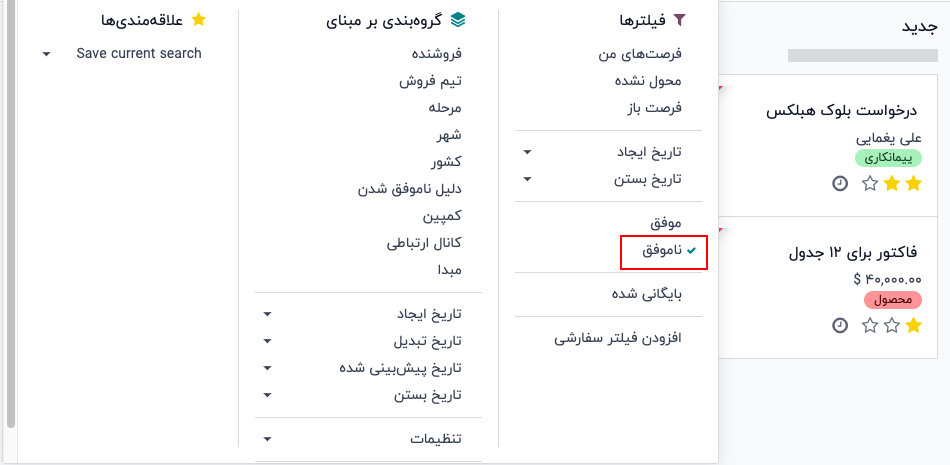
Task: Uncheck the ناموفق filter
Action: [663, 250]
